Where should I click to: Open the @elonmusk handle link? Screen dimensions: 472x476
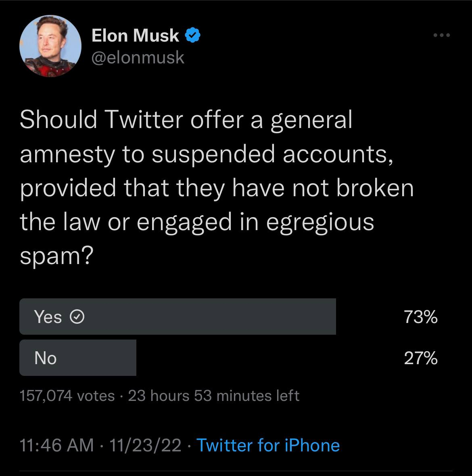(x=138, y=57)
